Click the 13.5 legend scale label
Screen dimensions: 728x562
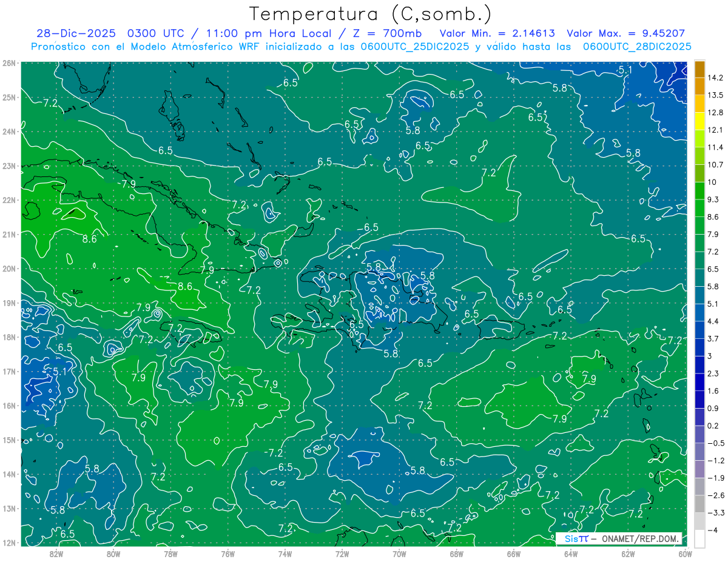715,95
